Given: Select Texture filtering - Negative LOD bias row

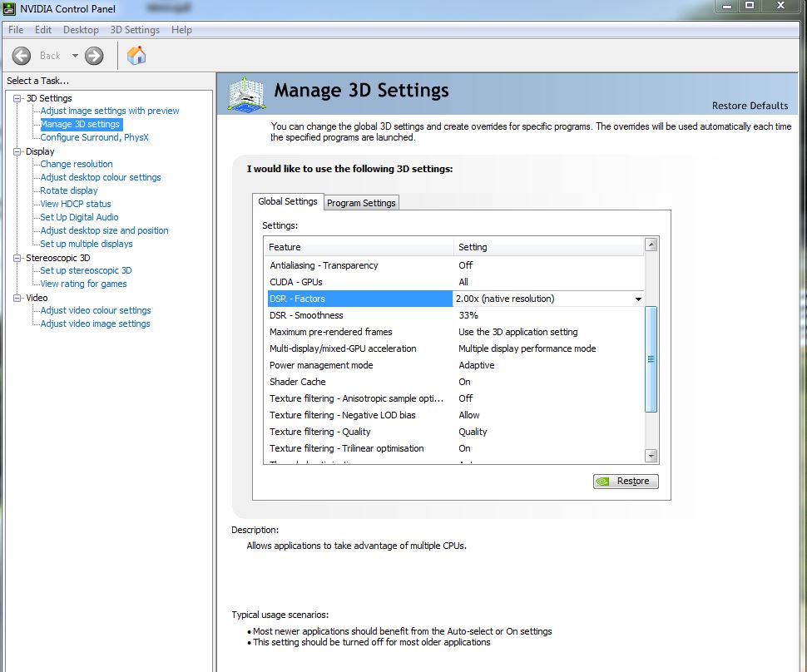Looking at the screenshot, I should click(455, 415).
